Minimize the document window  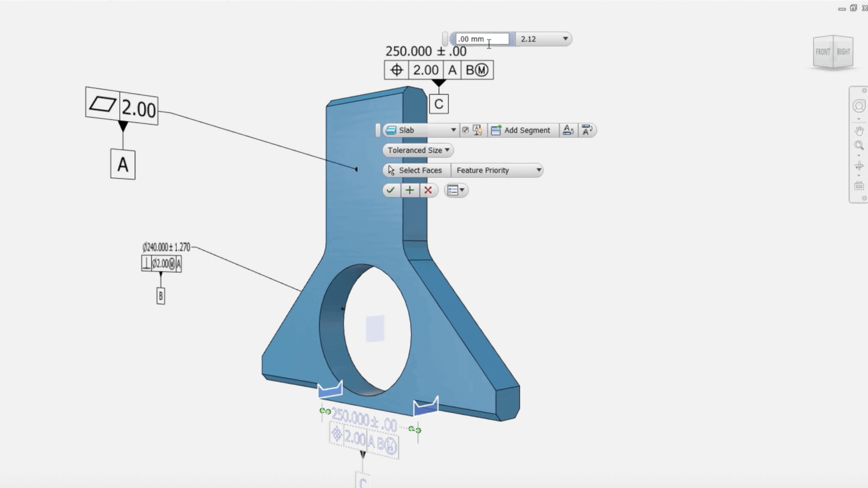842,8
